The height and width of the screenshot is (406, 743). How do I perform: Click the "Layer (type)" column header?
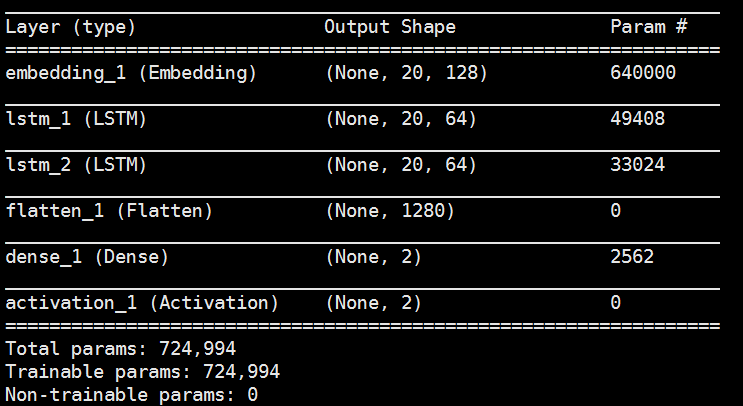pyautogui.click(x=70, y=27)
